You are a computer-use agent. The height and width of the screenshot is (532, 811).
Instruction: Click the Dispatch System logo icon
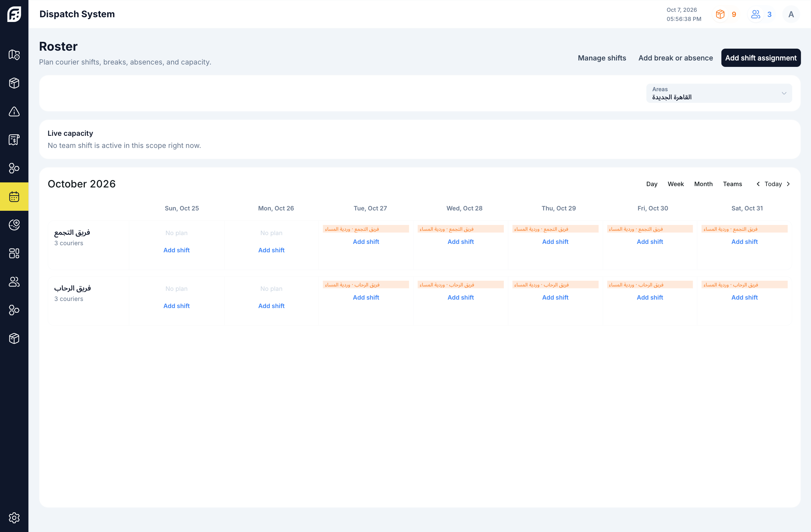pos(14,14)
